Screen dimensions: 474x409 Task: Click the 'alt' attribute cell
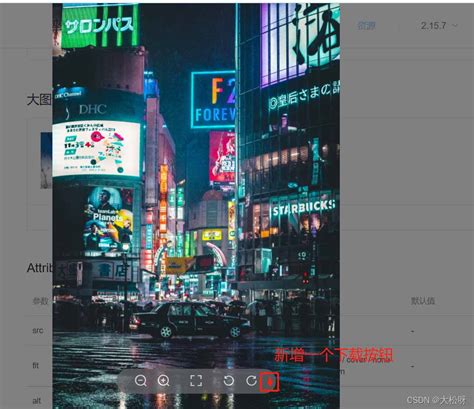[x=37, y=400]
